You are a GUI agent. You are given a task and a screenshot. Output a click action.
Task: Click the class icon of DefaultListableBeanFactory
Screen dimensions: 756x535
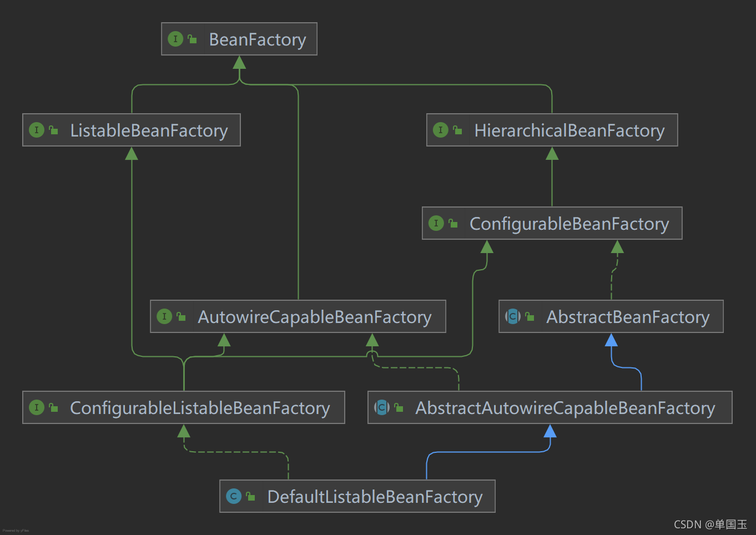tap(234, 496)
